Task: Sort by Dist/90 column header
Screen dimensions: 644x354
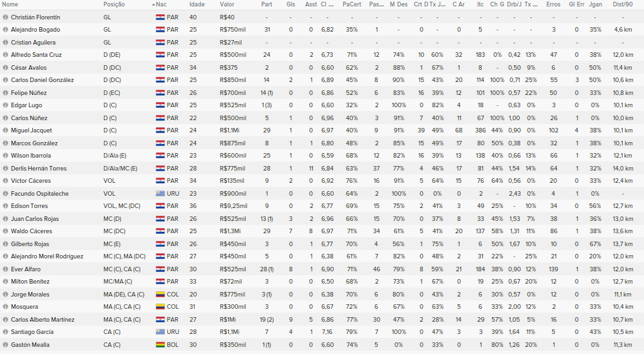Action: point(623,5)
